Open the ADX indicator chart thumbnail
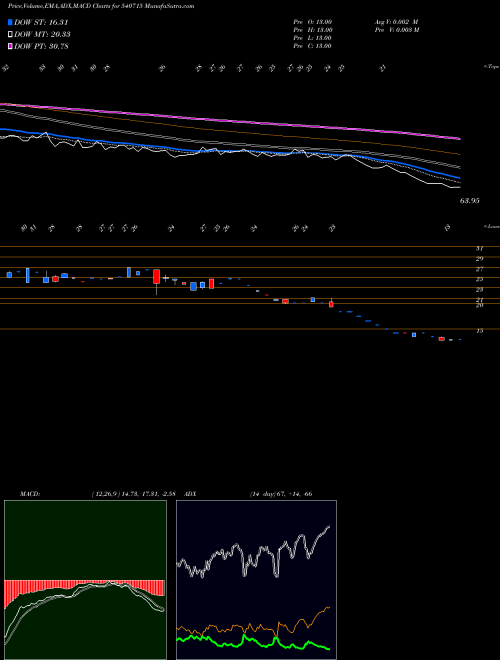 pyautogui.click(x=256, y=580)
